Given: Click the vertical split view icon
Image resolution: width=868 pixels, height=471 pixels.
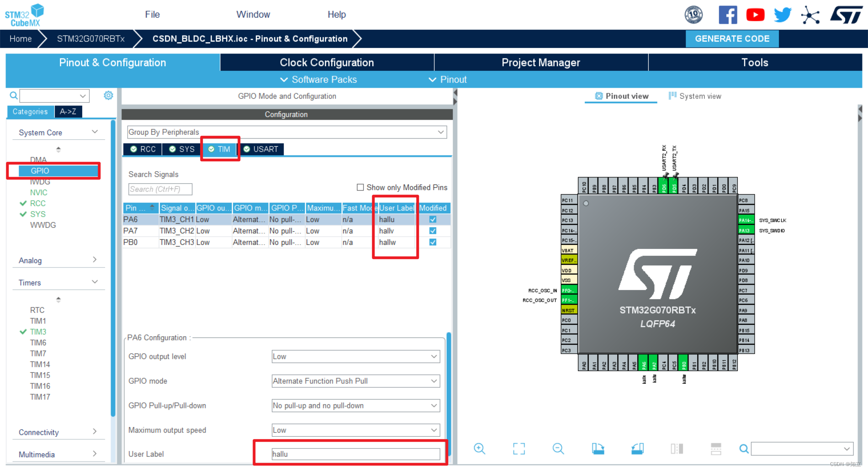Looking at the screenshot, I should coord(677,449).
